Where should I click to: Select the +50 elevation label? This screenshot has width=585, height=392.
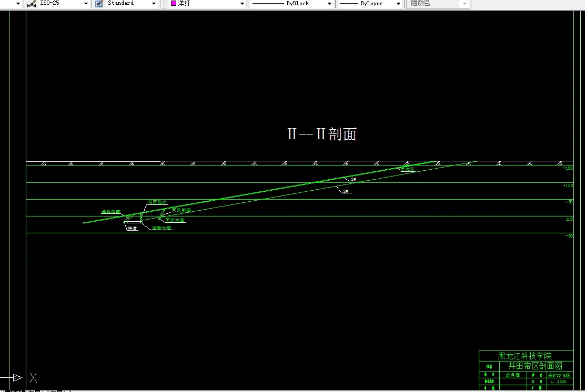pos(569,202)
